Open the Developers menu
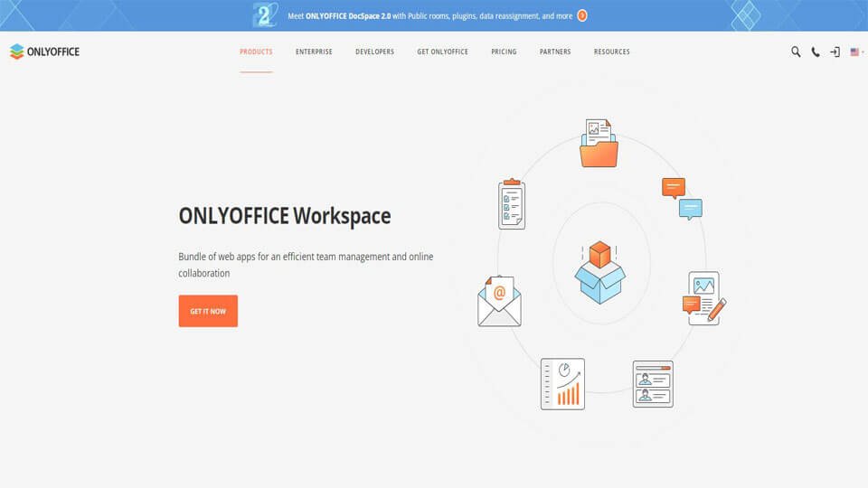Image resolution: width=868 pixels, height=488 pixels. click(x=374, y=52)
